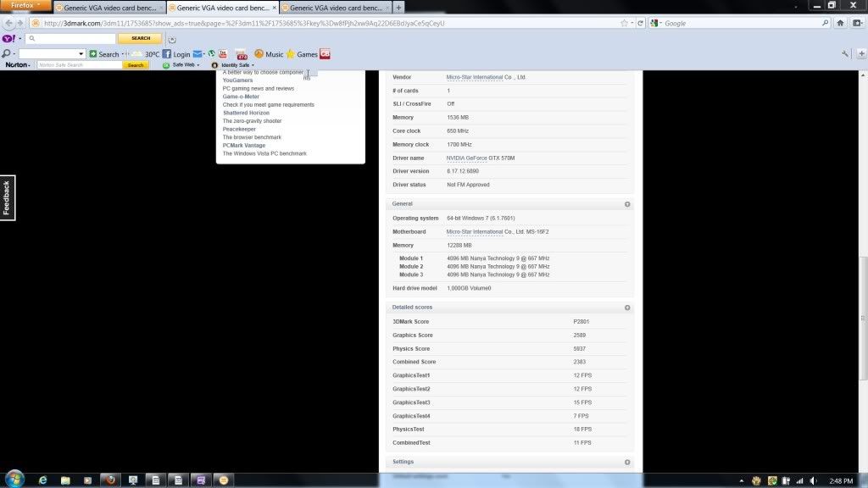Switch to Firefox taskbar button
This screenshot has height=488, width=868.
coord(110,480)
